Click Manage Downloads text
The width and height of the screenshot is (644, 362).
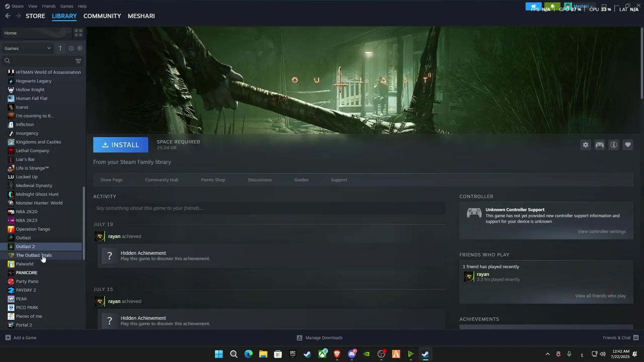[x=324, y=338]
